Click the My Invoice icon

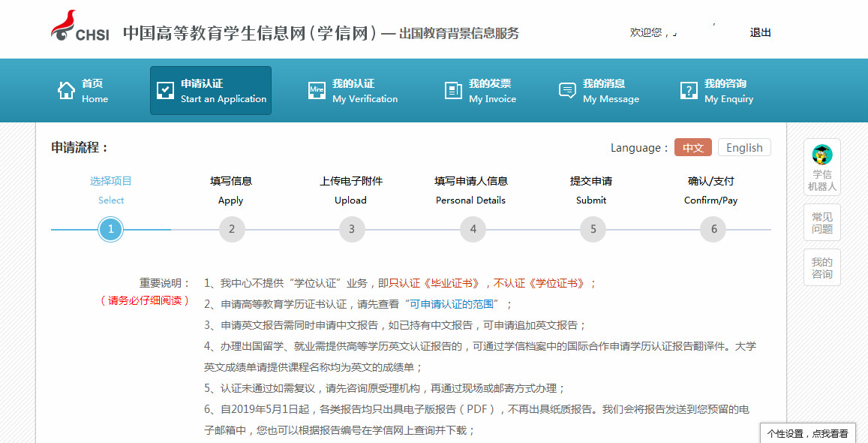click(x=453, y=91)
